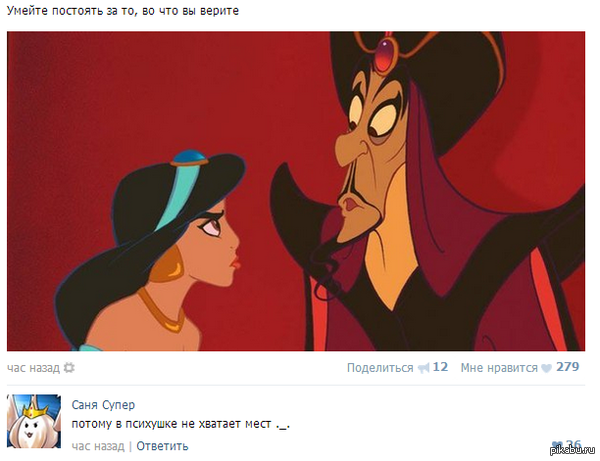Image resolution: width=600 pixels, height=461 pixels.
Task: Open the post's час назад timestamp
Action: [33, 368]
